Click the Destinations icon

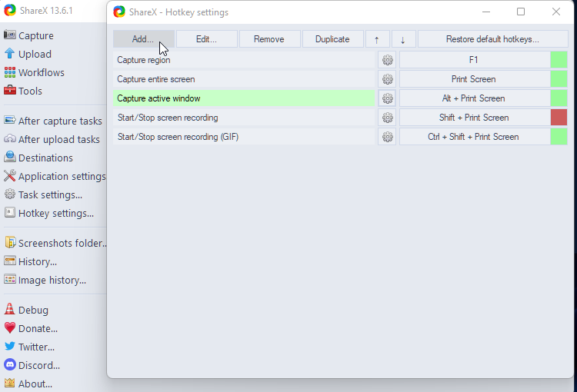coord(9,157)
